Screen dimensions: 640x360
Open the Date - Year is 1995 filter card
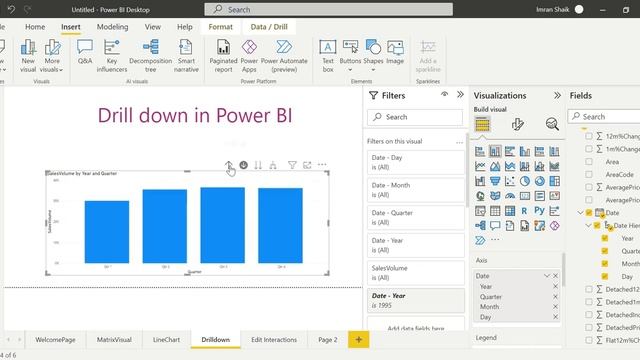(416, 300)
